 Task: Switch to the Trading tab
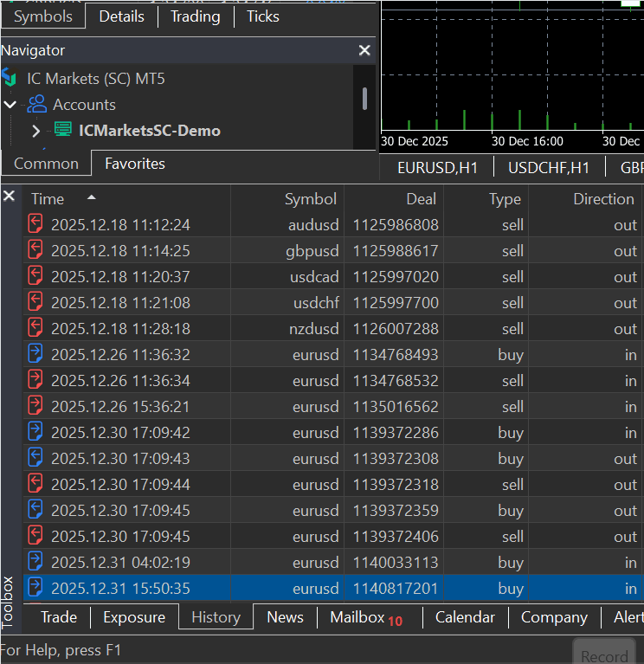pos(195,16)
